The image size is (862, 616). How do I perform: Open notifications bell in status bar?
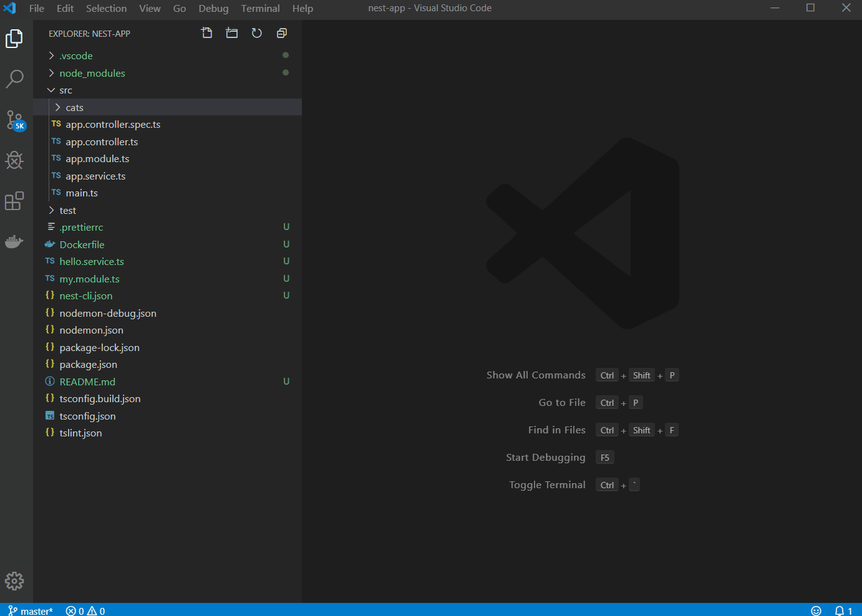(x=843, y=610)
